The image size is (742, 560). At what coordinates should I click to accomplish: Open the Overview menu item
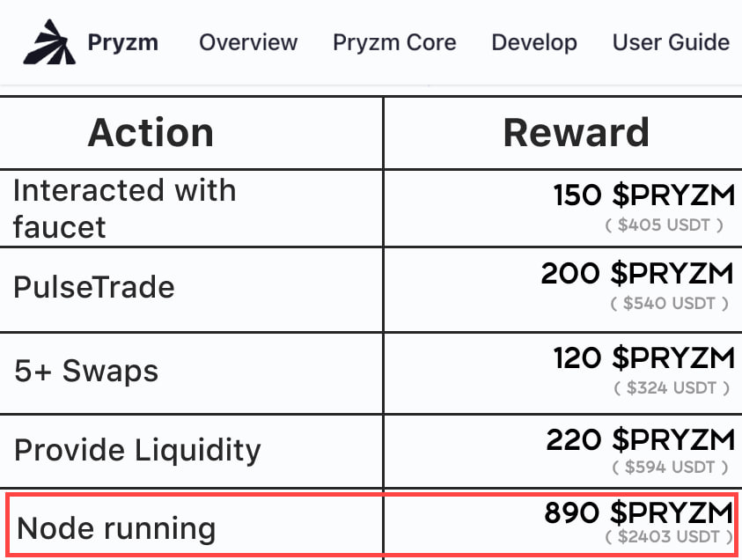(248, 42)
